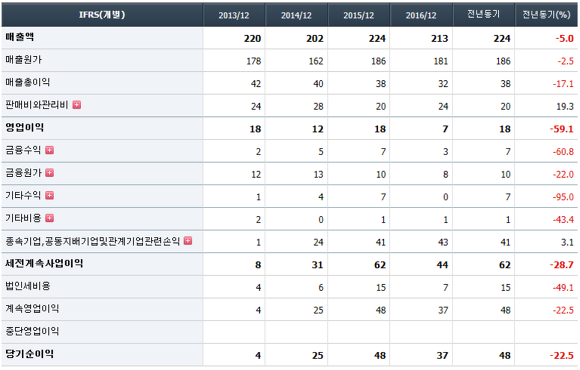Click 매출액 value 202 for 2014/12
The width and height of the screenshot is (580, 370).
315,38
